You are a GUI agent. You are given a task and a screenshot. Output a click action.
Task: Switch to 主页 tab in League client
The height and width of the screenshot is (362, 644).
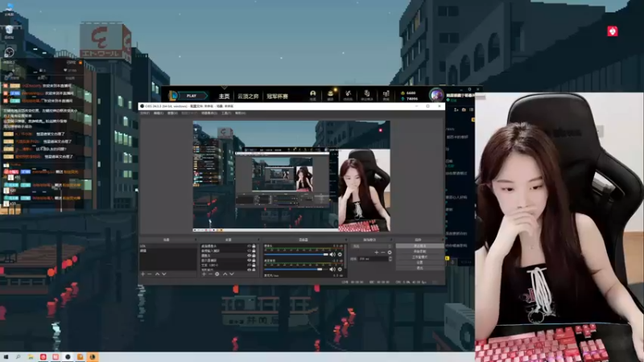(224, 96)
